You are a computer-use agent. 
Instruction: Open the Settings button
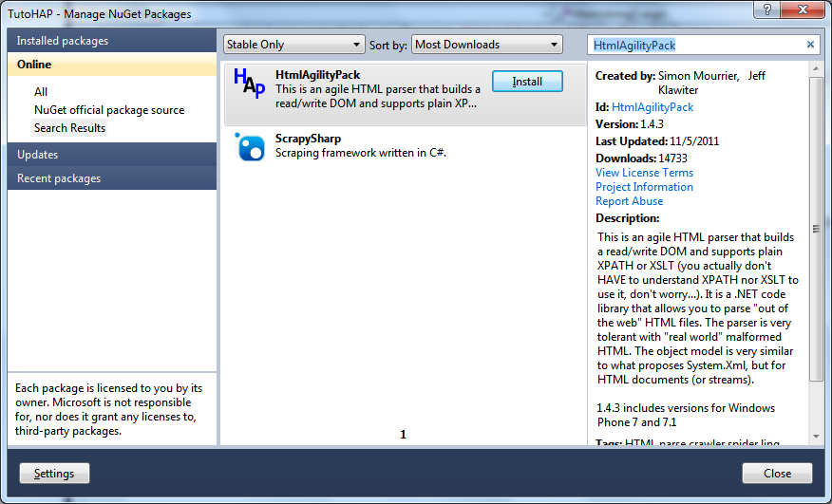click(x=54, y=474)
